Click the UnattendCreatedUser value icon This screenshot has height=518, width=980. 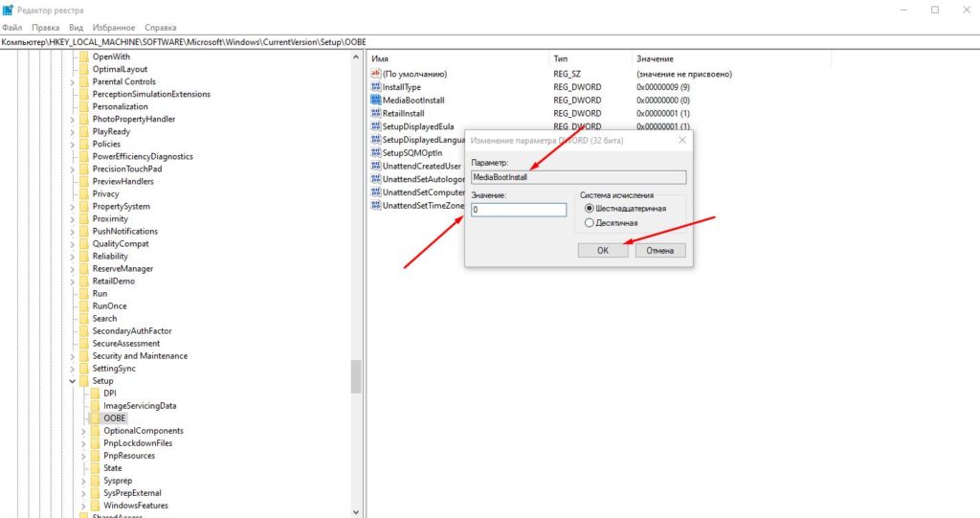click(x=375, y=166)
